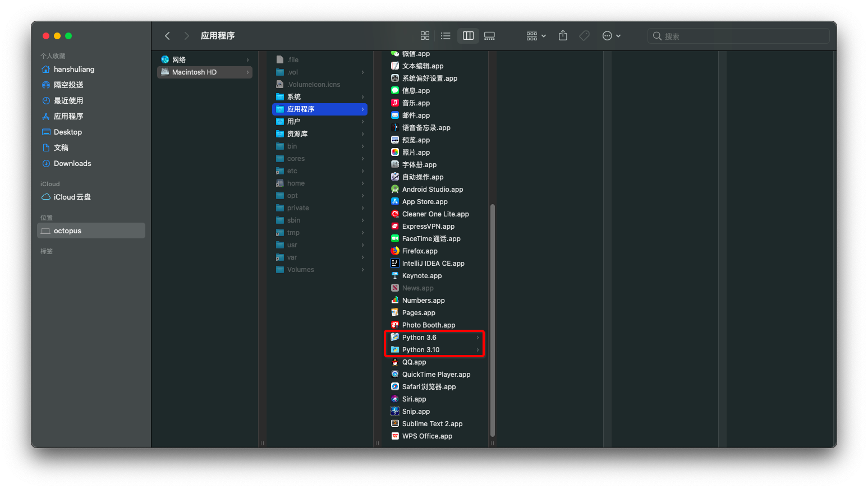Switch to icon grid view

coord(425,36)
